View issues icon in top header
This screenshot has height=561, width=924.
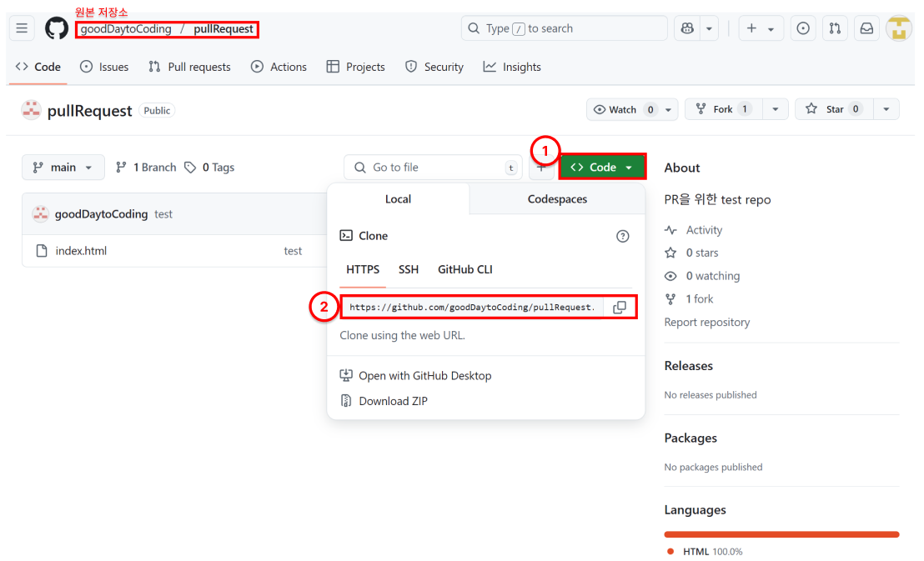tap(802, 28)
